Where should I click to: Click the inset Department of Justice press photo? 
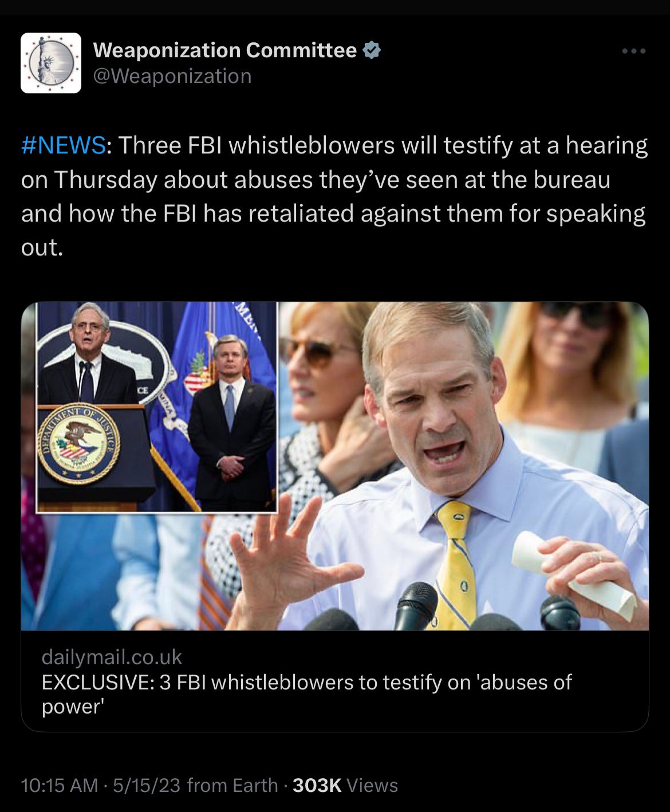pyautogui.click(x=156, y=407)
